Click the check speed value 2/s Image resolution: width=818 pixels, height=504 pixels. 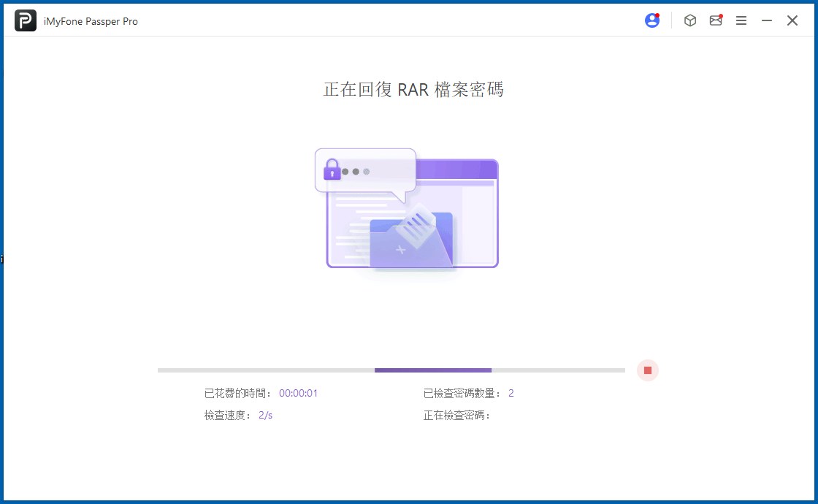click(266, 416)
